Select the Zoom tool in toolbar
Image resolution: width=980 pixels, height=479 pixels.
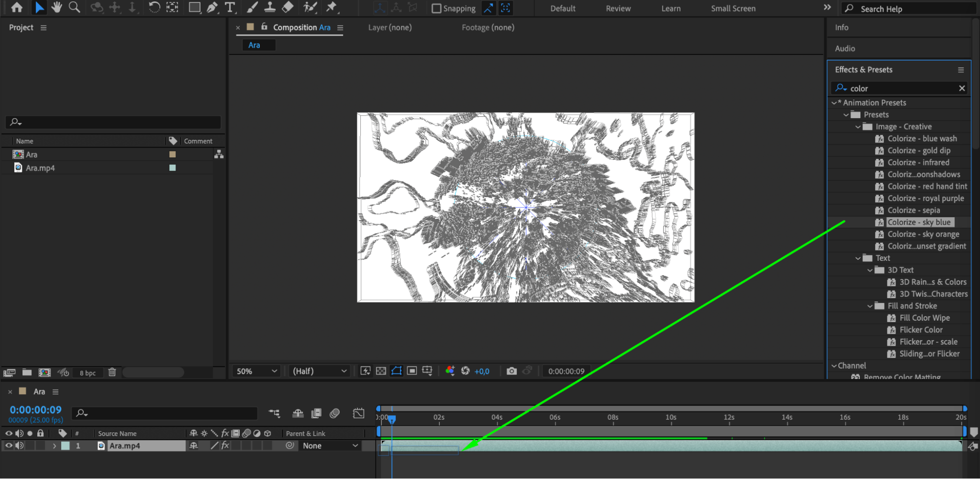75,7
